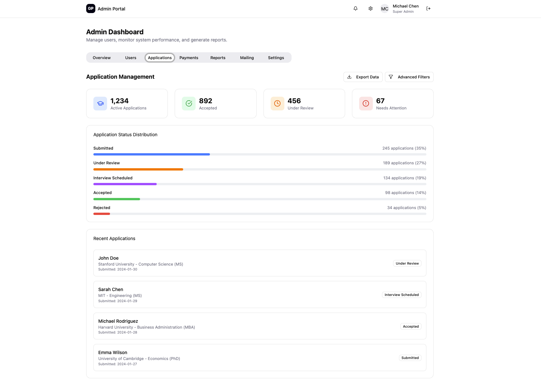This screenshot has width=541, height=392.
Task: Select the Reports tab
Action: (218, 58)
